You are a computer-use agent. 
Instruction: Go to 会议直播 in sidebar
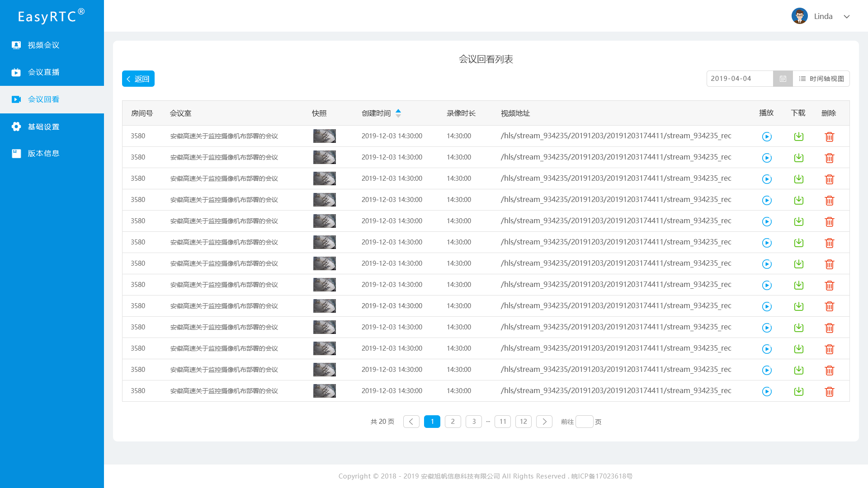point(43,72)
